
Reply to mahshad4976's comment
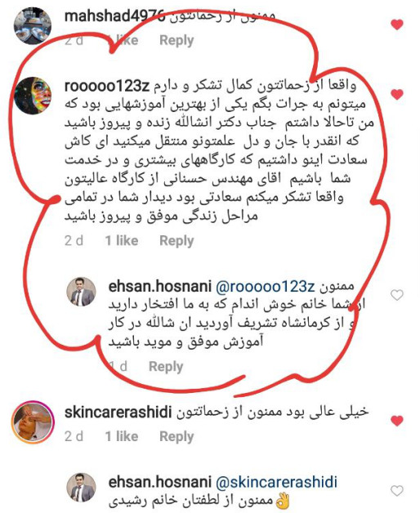click(x=176, y=41)
